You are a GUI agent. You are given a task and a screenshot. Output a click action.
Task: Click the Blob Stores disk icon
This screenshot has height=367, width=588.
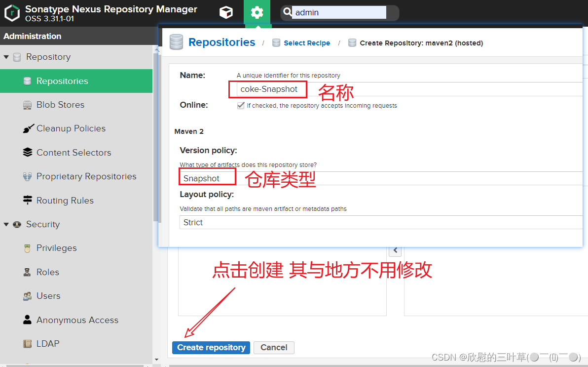click(27, 105)
